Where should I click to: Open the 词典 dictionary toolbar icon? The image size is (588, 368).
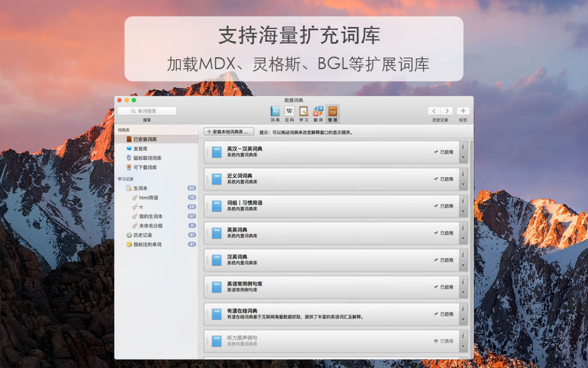pyautogui.click(x=275, y=113)
